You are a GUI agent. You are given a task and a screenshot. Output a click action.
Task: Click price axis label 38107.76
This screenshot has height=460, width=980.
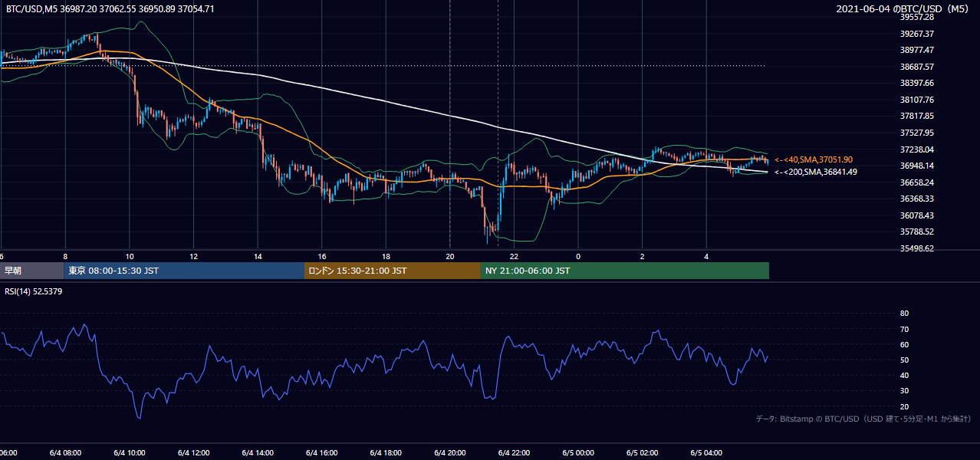coord(918,100)
